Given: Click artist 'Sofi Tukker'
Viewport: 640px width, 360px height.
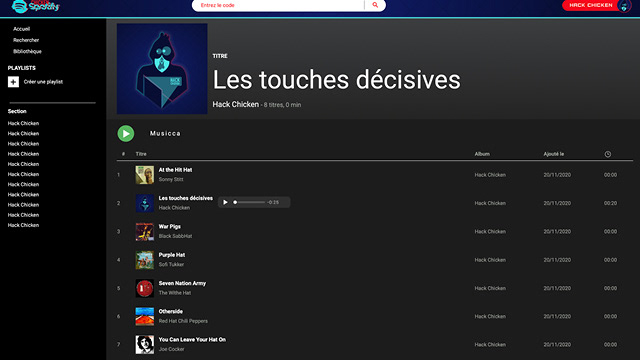Looking at the screenshot, I should point(171,264).
